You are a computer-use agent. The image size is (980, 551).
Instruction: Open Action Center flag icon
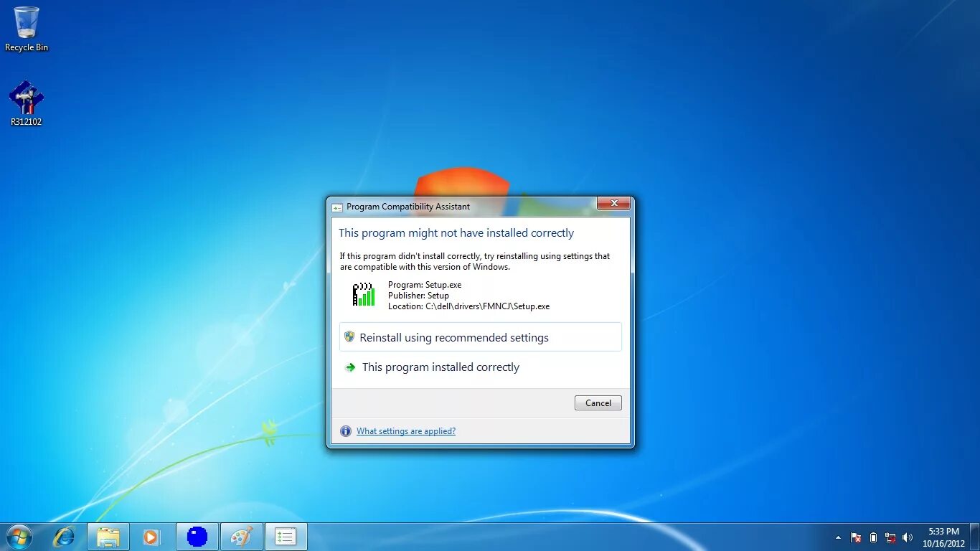(856, 537)
